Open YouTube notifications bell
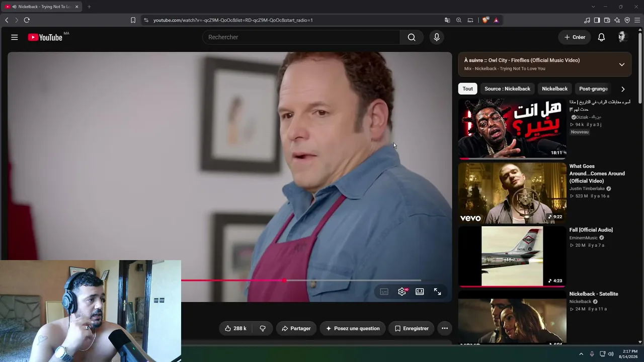 coord(601,37)
